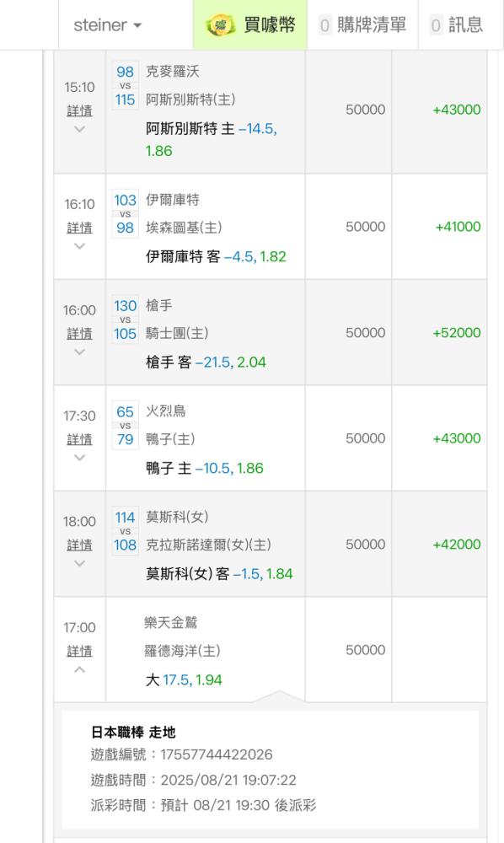The width and height of the screenshot is (504, 843).
Task: Open the 購牌清單 tab
Action: (362, 24)
